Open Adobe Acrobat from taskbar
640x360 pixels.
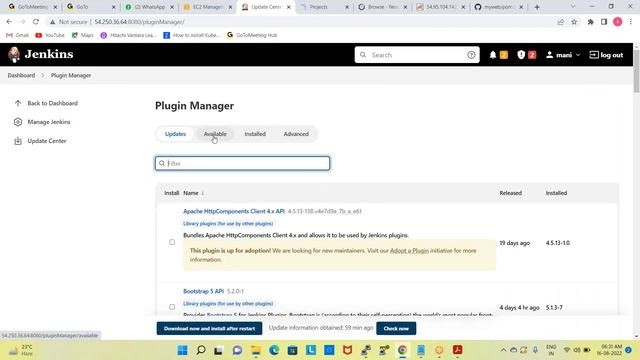coord(457,350)
